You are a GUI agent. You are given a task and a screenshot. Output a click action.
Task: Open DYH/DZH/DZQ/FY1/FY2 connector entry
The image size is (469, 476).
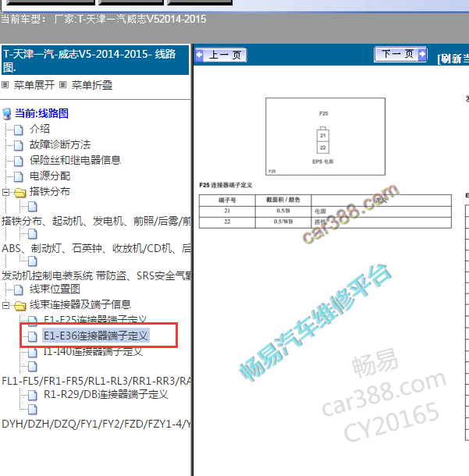pyautogui.click(x=96, y=424)
